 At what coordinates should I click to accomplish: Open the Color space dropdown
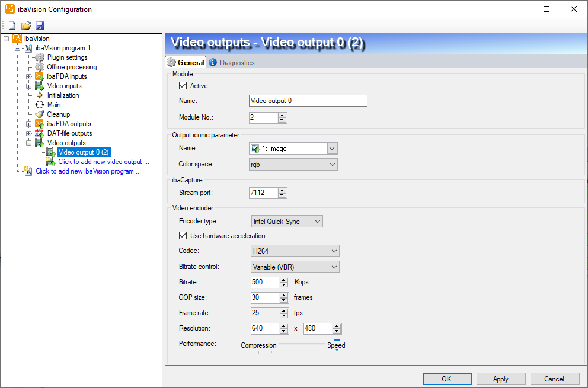(x=293, y=164)
